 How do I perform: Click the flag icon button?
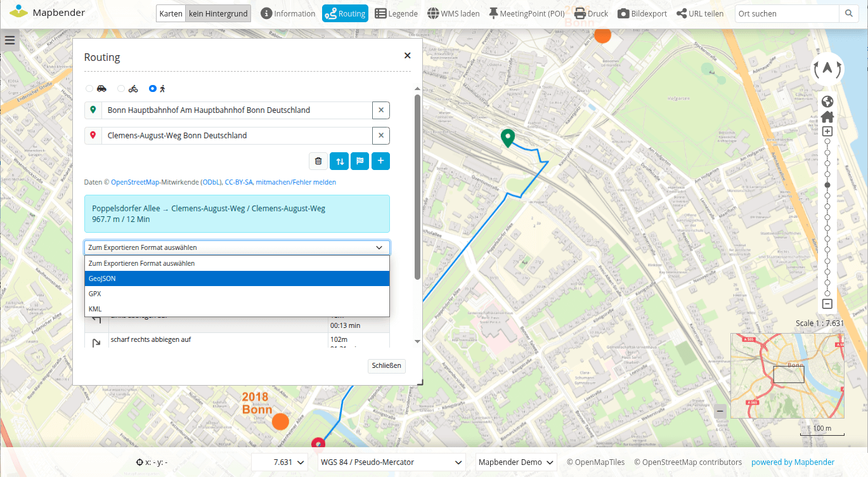pos(360,161)
